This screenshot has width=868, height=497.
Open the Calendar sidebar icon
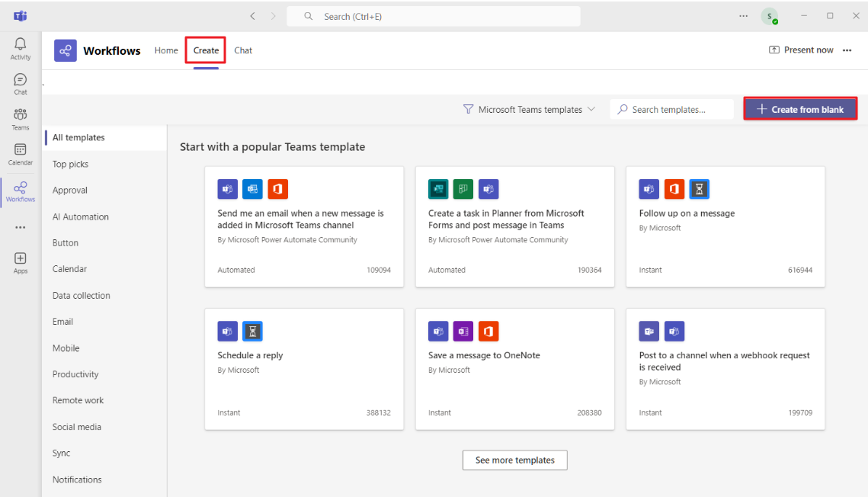(x=21, y=153)
